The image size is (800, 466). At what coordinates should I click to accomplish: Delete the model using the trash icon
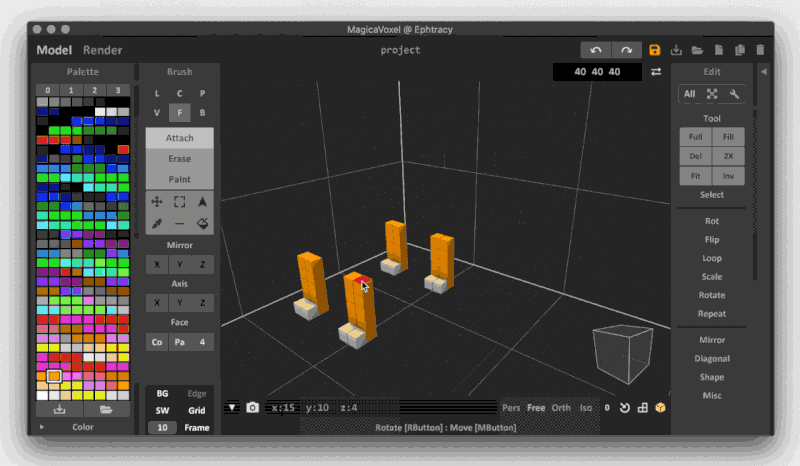point(760,50)
